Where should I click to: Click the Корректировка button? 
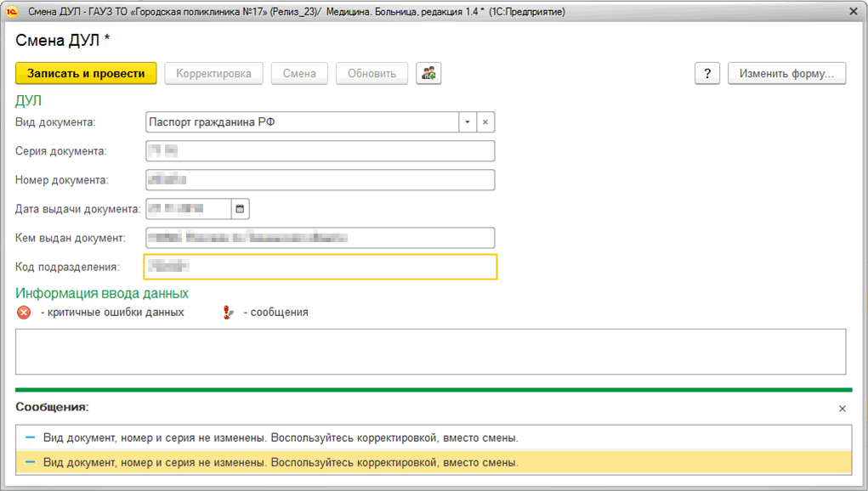tap(213, 73)
